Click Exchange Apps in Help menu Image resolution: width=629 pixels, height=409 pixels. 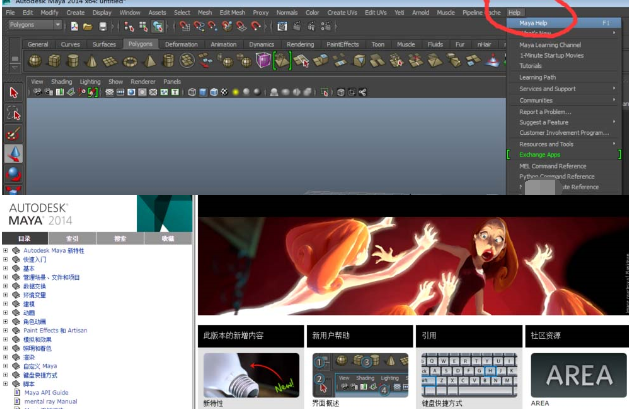point(540,155)
